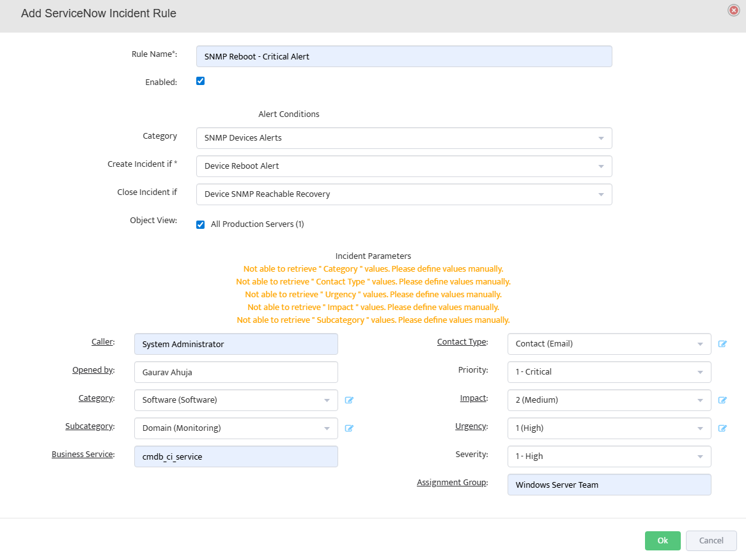Open the Close Incident if dropdown
Image resolution: width=746 pixels, height=560 pixels.
(x=403, y=194)
